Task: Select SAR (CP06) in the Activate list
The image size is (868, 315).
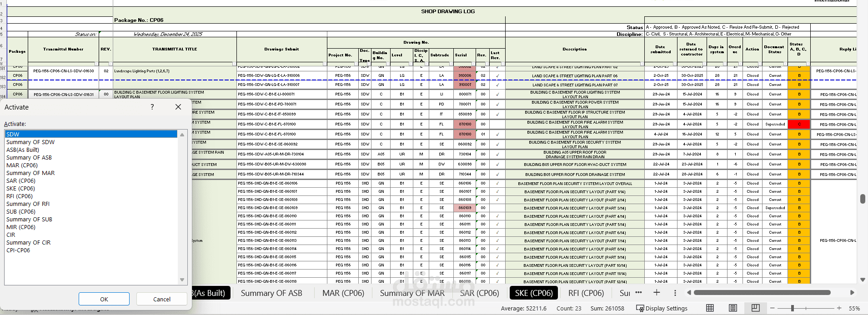Action: coord(21,180)
